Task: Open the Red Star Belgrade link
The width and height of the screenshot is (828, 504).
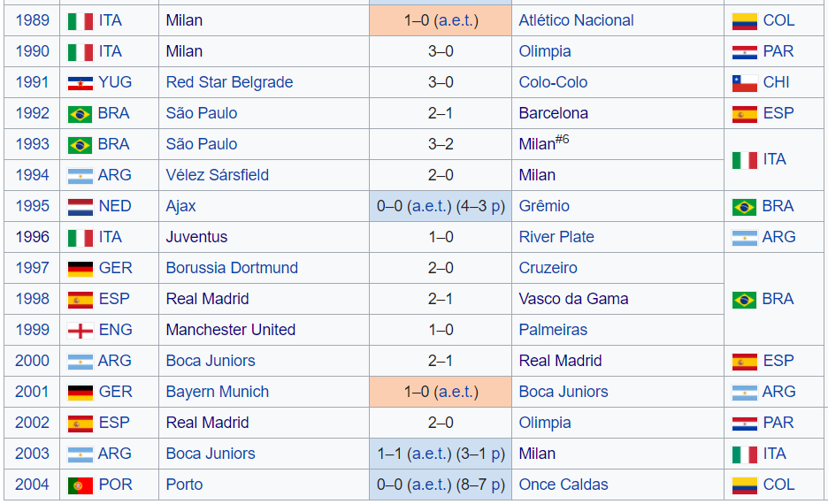Action: [x=229, y=82]
